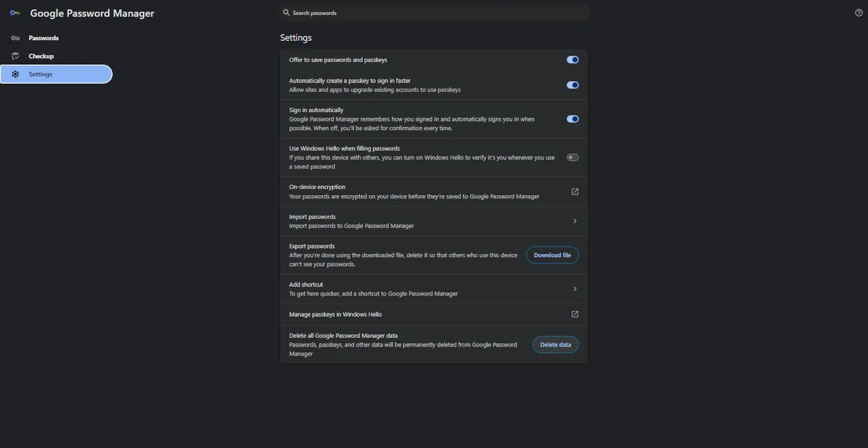The image size is (868, 448).
Task: Click the Passwords key icon in sidebar
Action: [15, 38]
